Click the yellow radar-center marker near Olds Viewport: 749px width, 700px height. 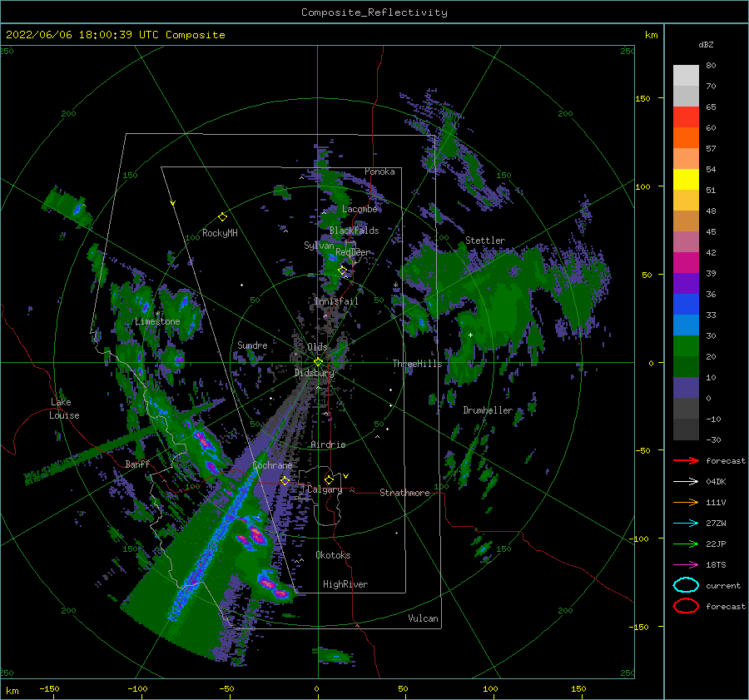318,362
